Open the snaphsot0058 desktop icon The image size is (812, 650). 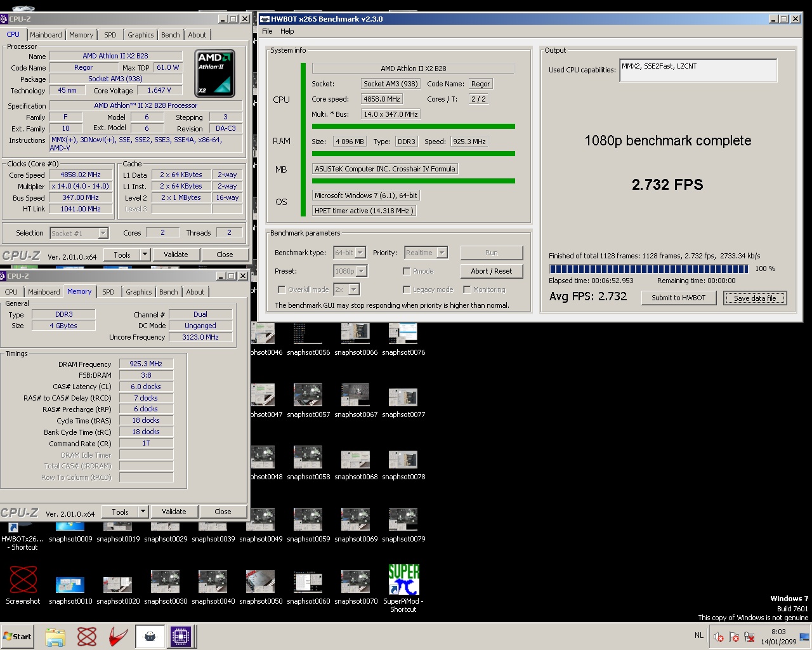(x=308, y=463)
